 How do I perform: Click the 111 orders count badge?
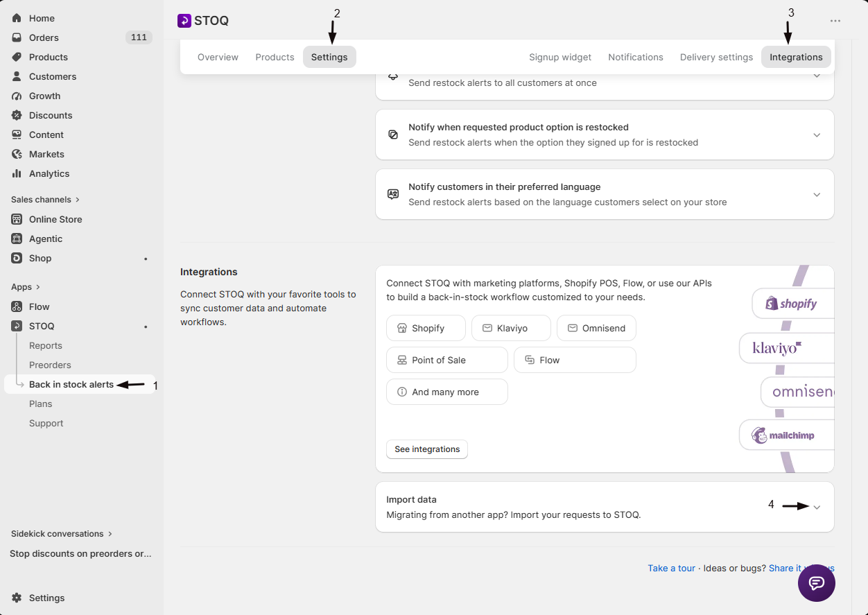[x=139, y=37]
